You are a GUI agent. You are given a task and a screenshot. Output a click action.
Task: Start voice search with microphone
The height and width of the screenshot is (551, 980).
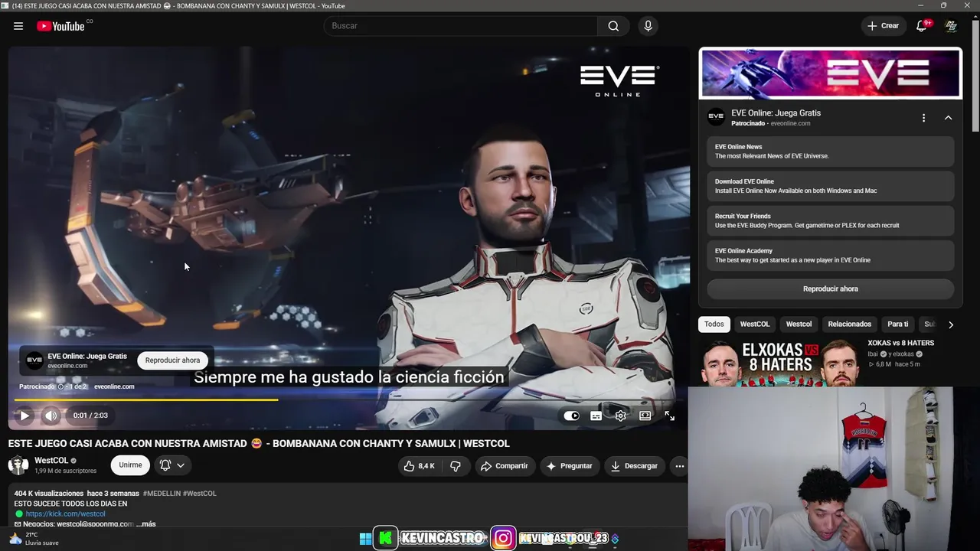click(648, 26)
